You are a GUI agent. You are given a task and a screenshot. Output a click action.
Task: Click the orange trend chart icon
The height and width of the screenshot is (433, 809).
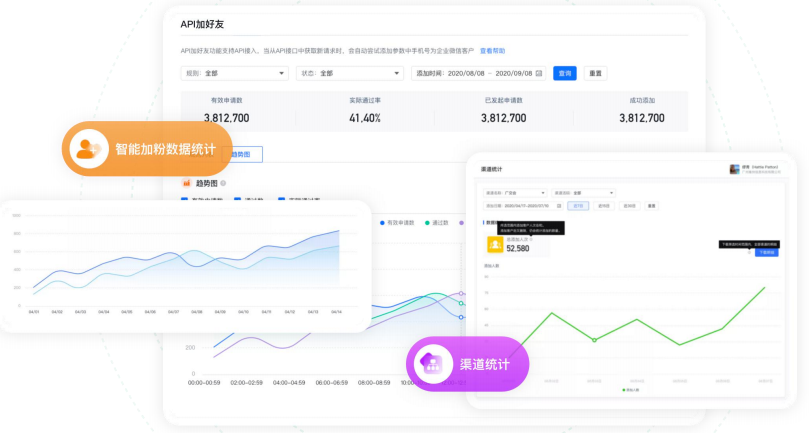[x=185, y=183]
